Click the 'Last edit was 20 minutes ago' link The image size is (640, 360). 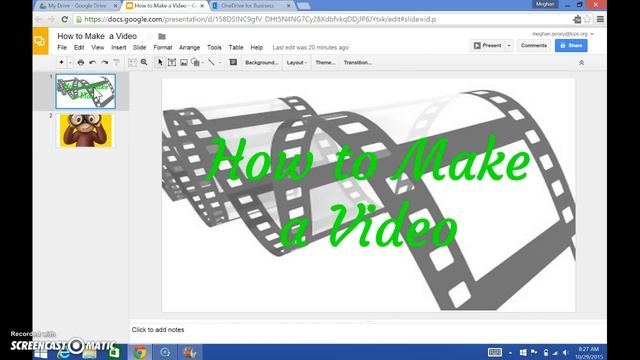point(311,47)
